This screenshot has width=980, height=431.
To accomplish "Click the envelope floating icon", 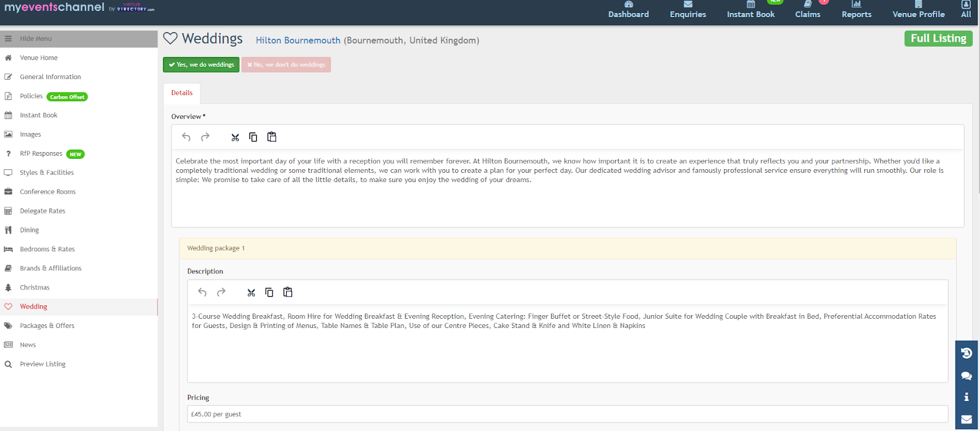I will pos(967,419).
